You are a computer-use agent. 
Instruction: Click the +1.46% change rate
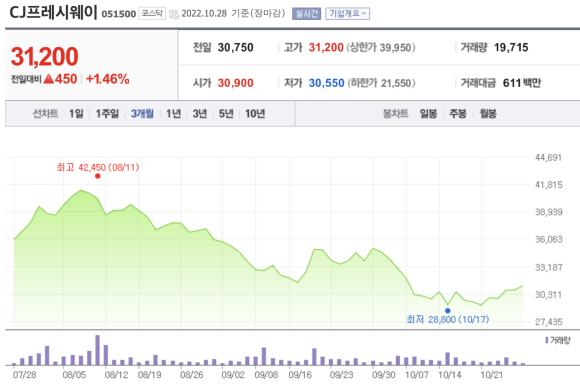[108, 79]
